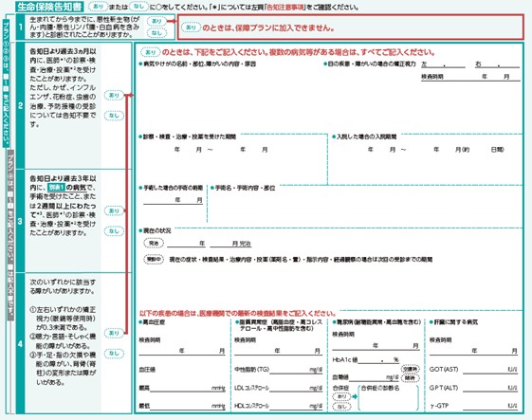Screen dimensions: 532x420
Task: Click the 右 corrected vision field
Action: click(x=498, y=64)
